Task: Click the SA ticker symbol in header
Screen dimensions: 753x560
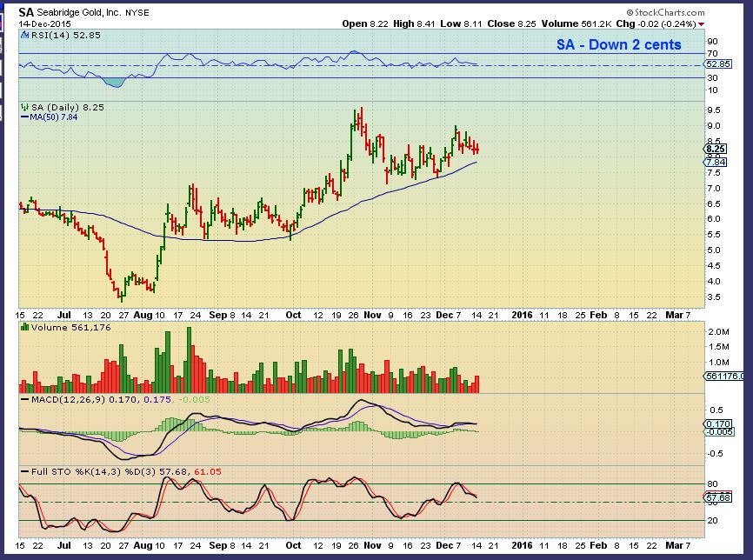Action: [27, 13]
